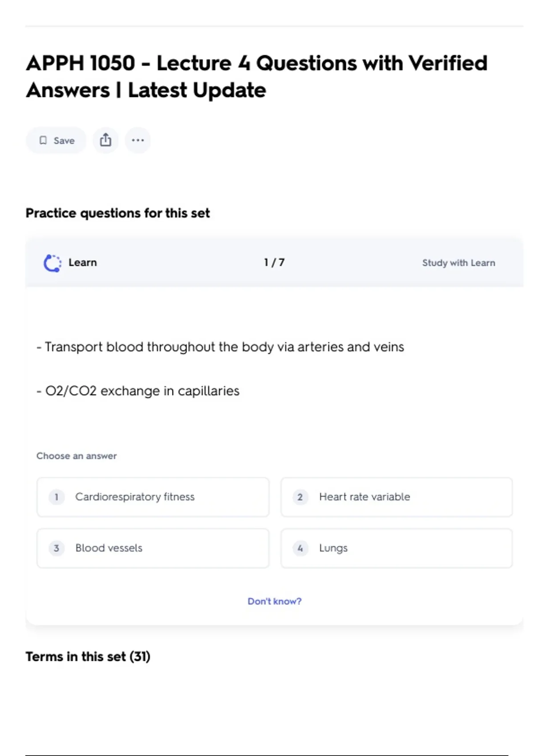Choose the Heart rate variable answer
The image size is (534, 756).
tap(364, 497)
